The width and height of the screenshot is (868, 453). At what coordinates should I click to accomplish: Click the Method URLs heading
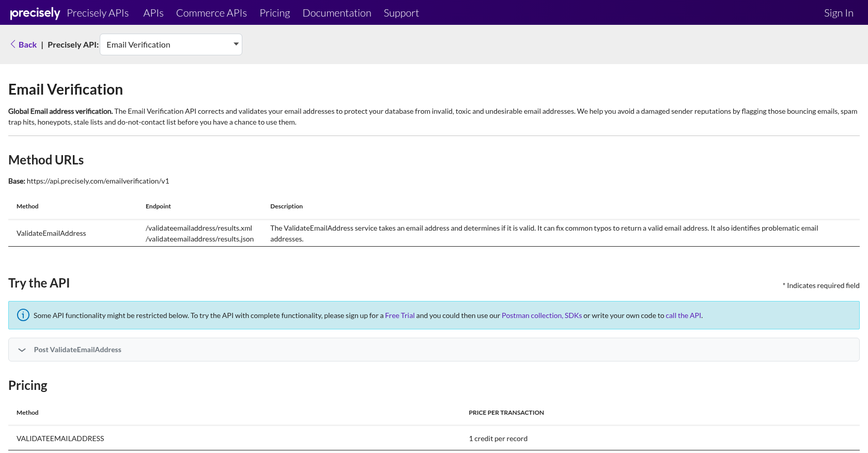(x=46, y=160)
